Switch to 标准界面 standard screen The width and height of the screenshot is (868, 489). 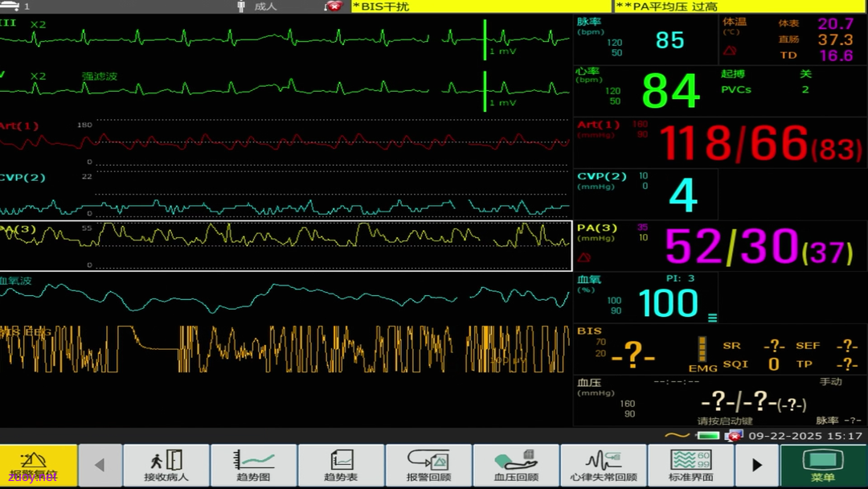click(691, 465)
